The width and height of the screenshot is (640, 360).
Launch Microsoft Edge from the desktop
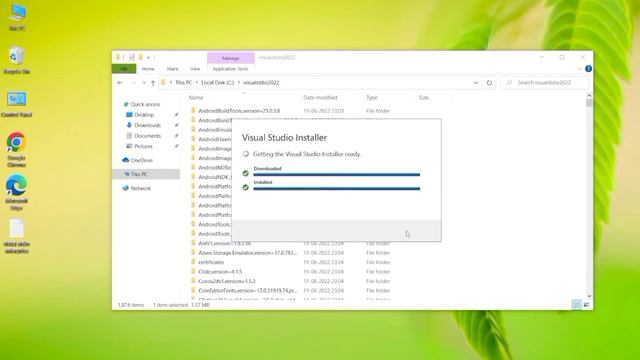click(17, 193)
